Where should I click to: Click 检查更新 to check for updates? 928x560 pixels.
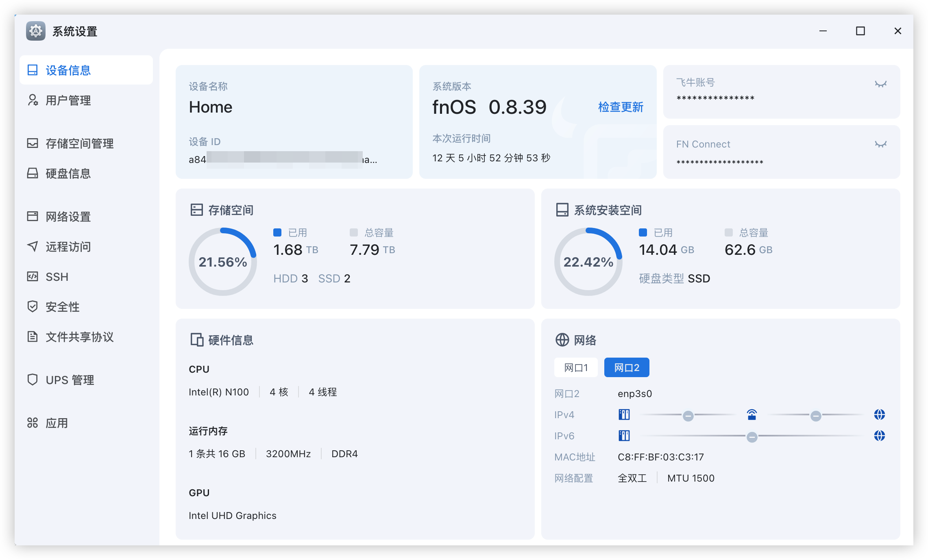click(621, 107)
